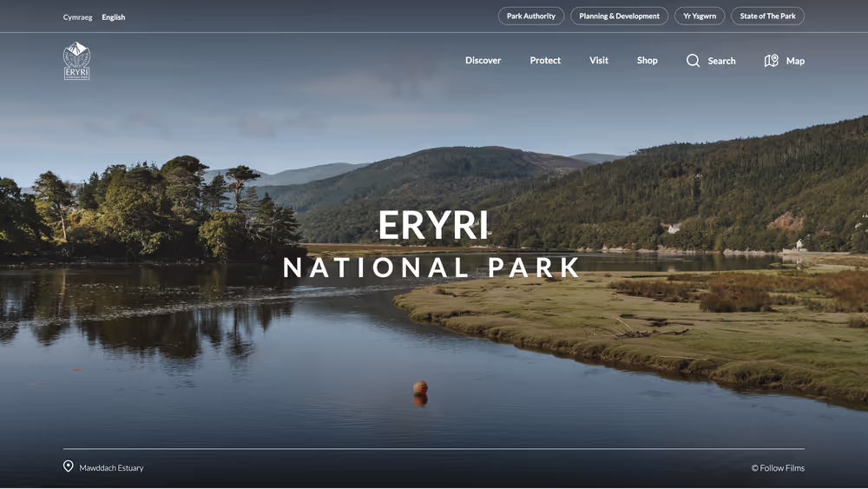Image resolution: width=868 pixels, height=489 pixels.
Task: Click the location pin beside Mawddach Estuary
Action: coord(68,466)
